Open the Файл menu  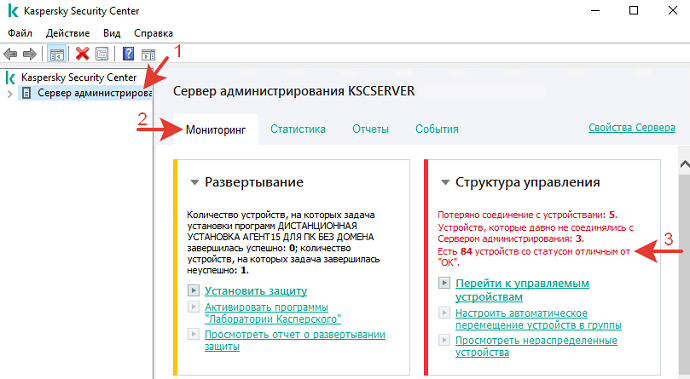point(20,33)
